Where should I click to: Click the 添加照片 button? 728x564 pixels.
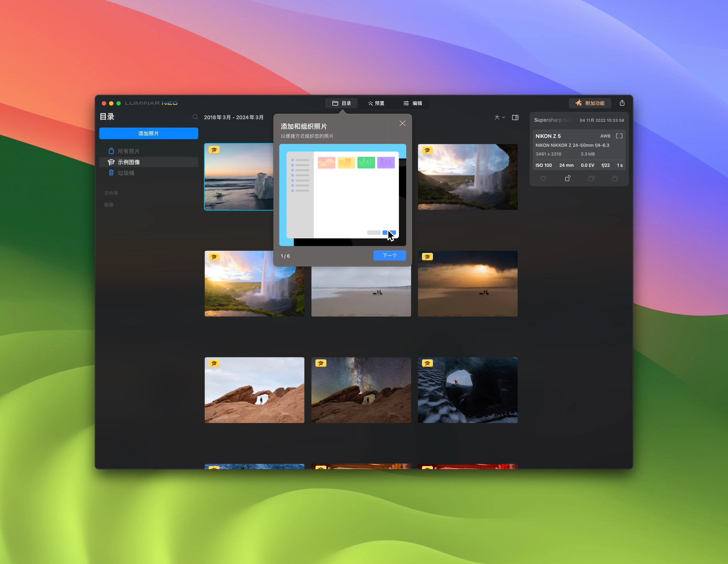pos(148,133)
